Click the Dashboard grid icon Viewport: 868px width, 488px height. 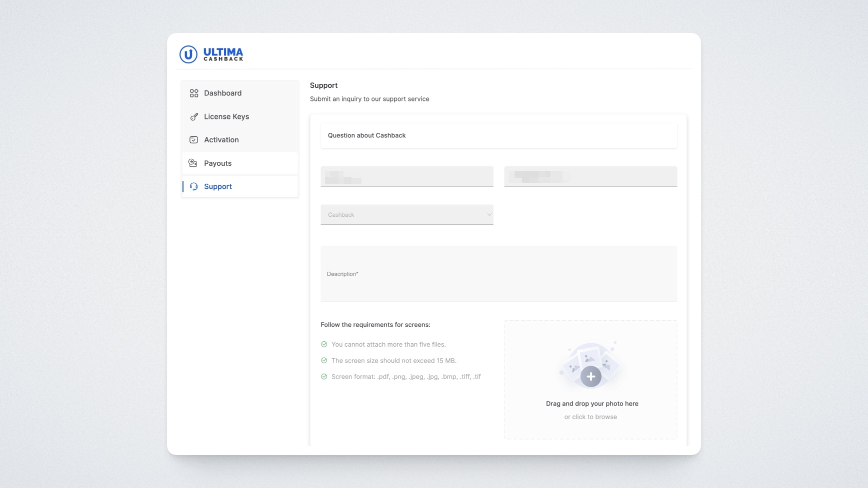pos(194,93)
